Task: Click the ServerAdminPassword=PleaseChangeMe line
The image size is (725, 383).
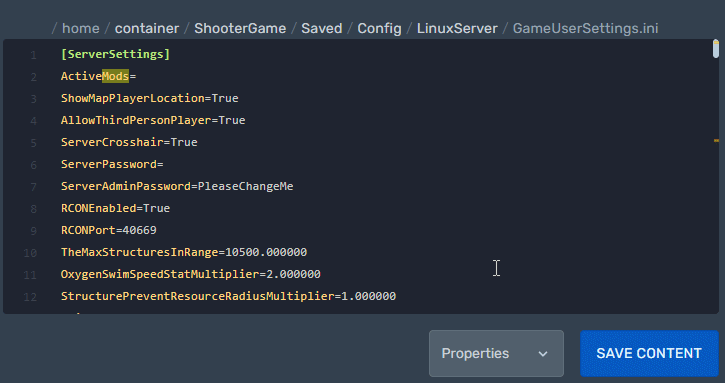Action: pyautogui.click(x=177, y=186)
